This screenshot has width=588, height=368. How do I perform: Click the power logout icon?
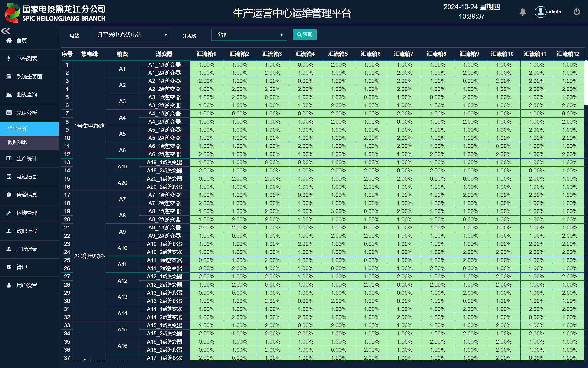(x=577, y=12)
